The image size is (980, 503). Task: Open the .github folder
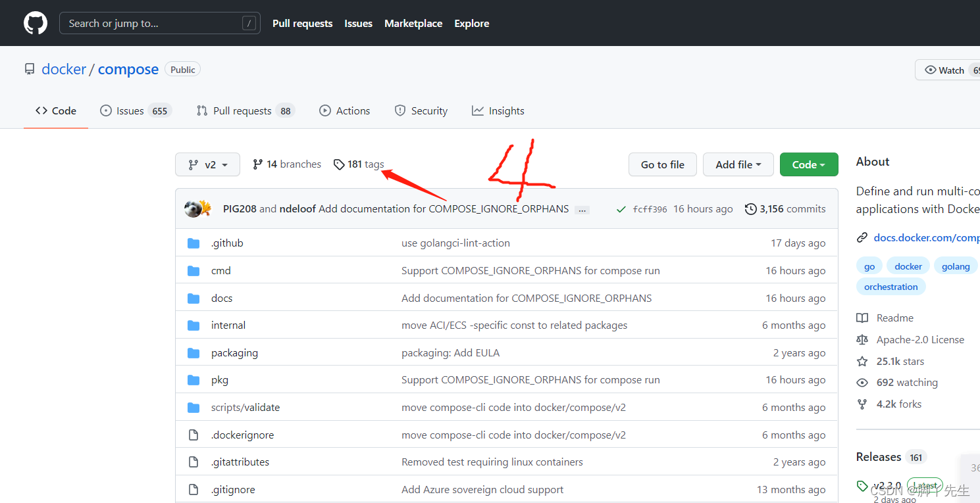[227, 243]
